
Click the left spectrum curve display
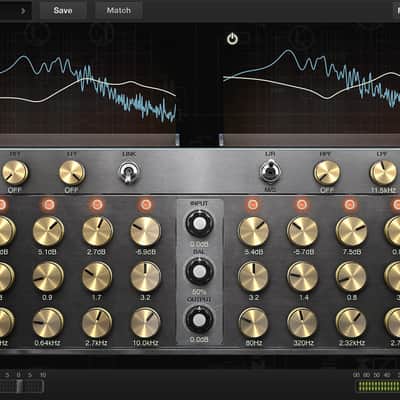(x=88, y=78)
